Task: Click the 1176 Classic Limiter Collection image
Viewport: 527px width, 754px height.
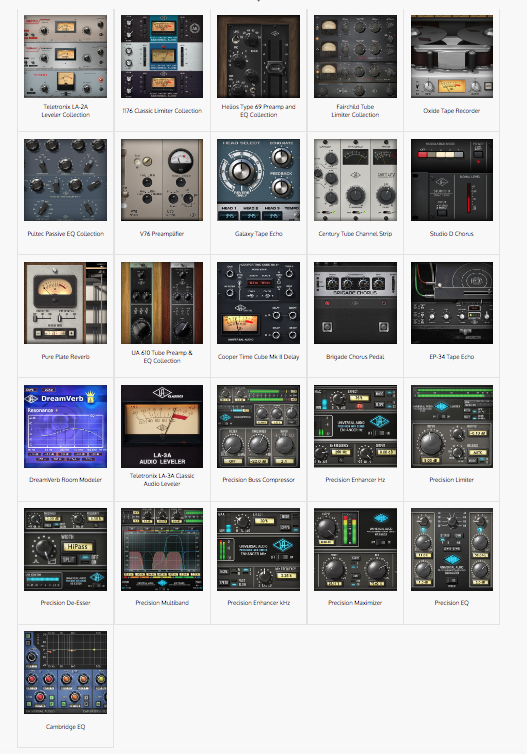Action: coord(162,56)
